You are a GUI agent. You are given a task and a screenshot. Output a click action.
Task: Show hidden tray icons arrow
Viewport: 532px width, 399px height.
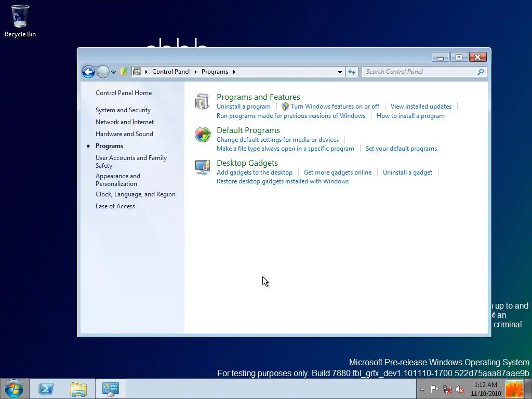point(422,389)
